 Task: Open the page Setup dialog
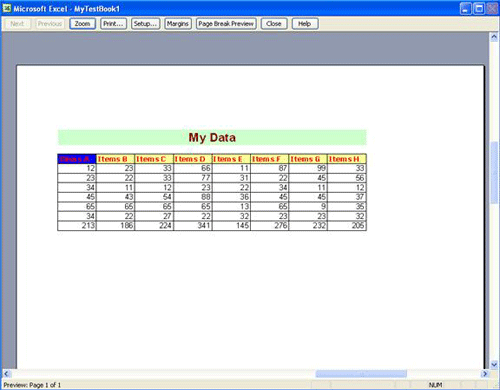click(145, 24)
